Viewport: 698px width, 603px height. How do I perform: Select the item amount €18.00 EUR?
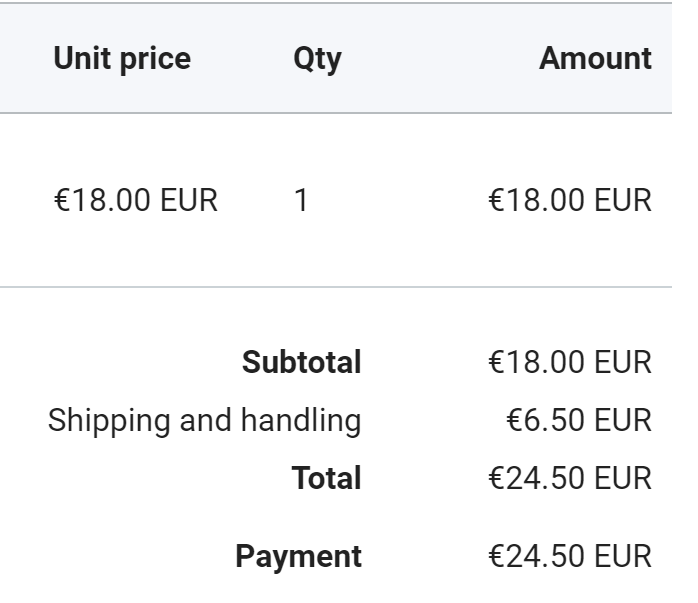point(570,200)
